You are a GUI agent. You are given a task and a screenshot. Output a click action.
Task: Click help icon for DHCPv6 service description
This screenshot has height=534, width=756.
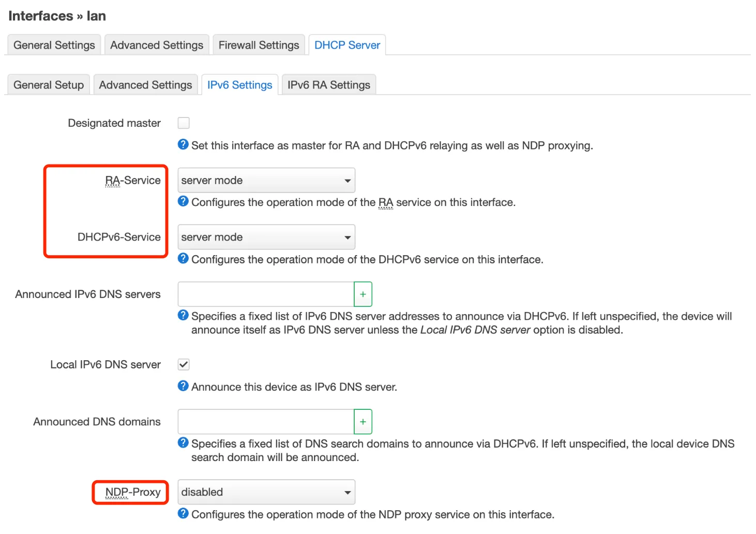pyautogui.click(x=183, y=258)
